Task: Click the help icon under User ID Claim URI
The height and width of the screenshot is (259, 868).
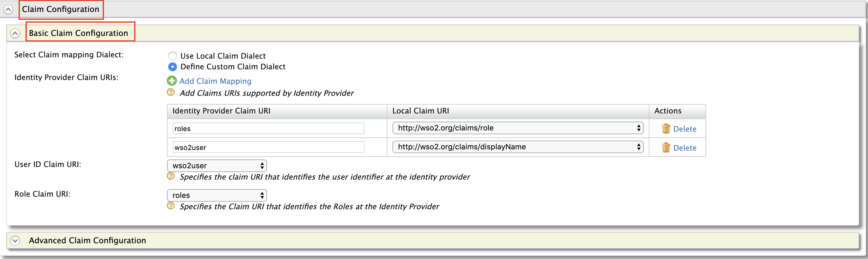Action: (x=170, y=176)
